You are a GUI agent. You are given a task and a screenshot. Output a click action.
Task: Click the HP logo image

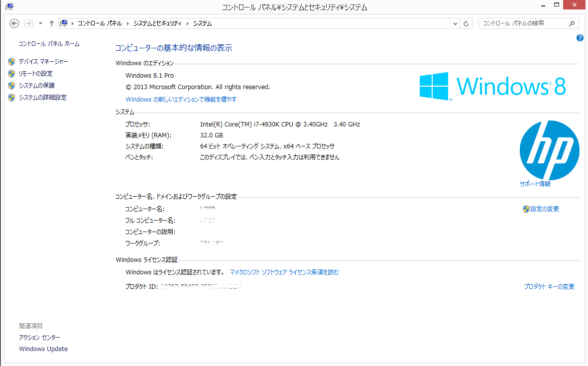coord(549,150)
